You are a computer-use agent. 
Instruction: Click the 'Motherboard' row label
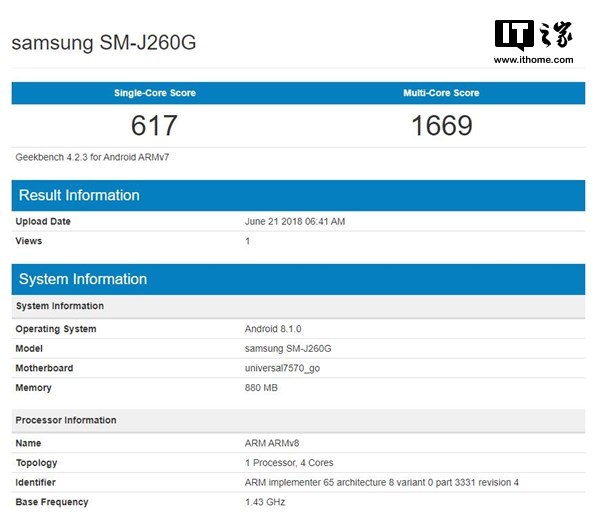click(44, 368)
